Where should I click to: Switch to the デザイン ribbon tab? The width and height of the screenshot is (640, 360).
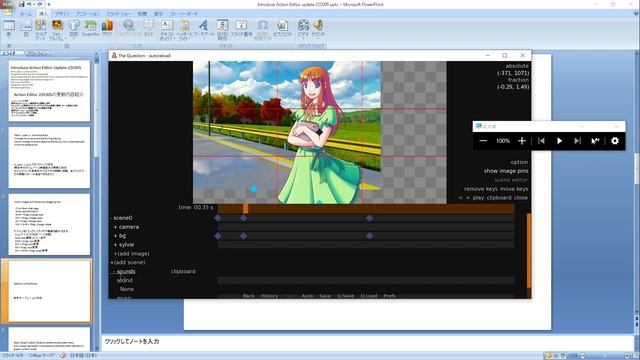pos(62,14)
